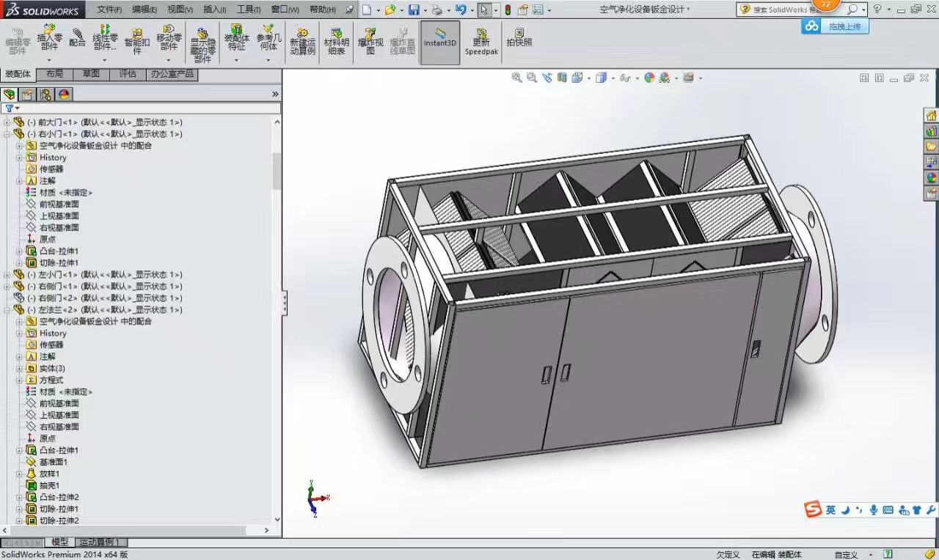939x560 pixels.
Task: Open the filter funnel dropdown in tree
Action: 12,108
